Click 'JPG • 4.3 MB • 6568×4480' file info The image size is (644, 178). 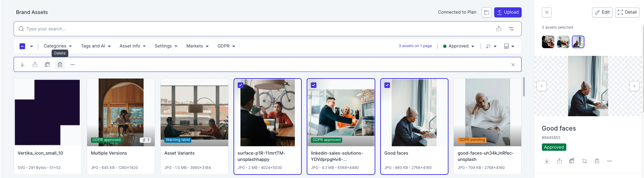(335, 168)
